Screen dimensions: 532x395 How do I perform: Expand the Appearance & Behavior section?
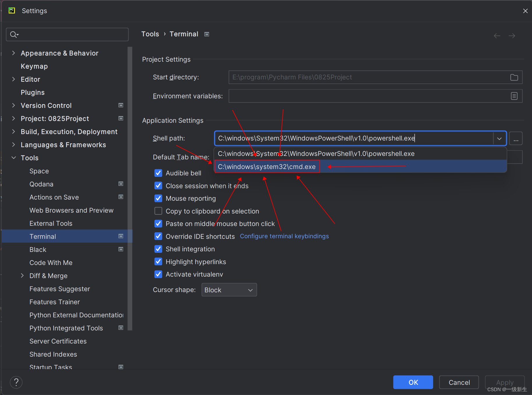pyautogui.click(x=13, y=53)
